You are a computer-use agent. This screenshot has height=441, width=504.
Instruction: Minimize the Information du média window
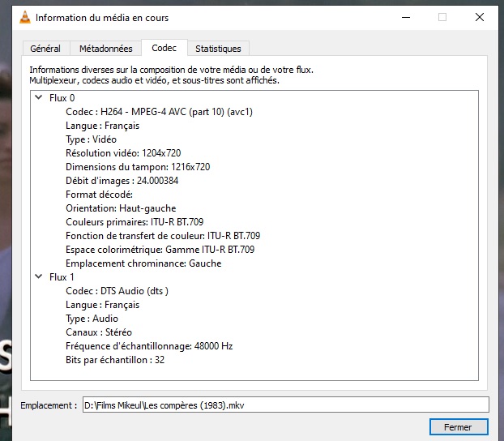[x=406, y=17]
